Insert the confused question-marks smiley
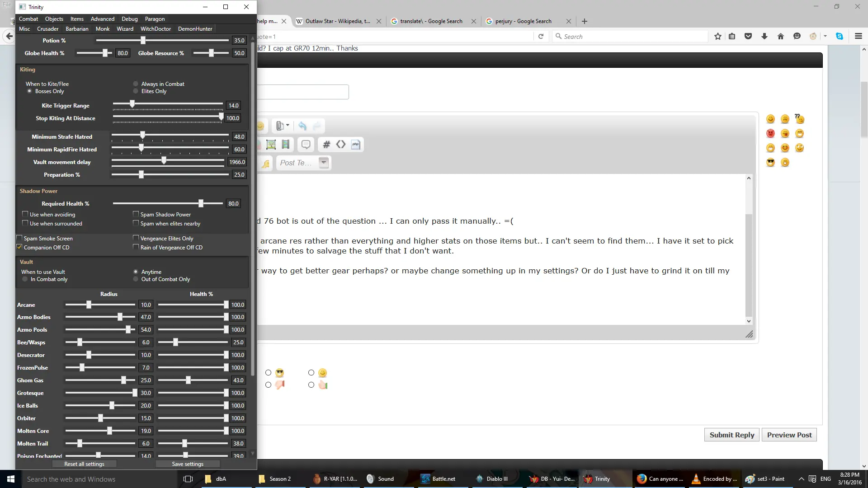Image resolution: width=868 pixels, height=488 pixels. 800,119
